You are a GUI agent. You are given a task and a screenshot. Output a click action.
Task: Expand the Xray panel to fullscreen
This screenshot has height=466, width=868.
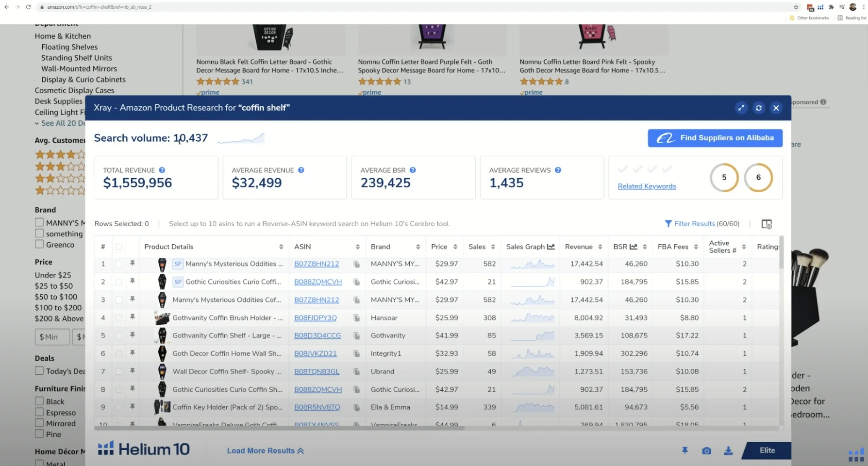[x=741, y=108]
